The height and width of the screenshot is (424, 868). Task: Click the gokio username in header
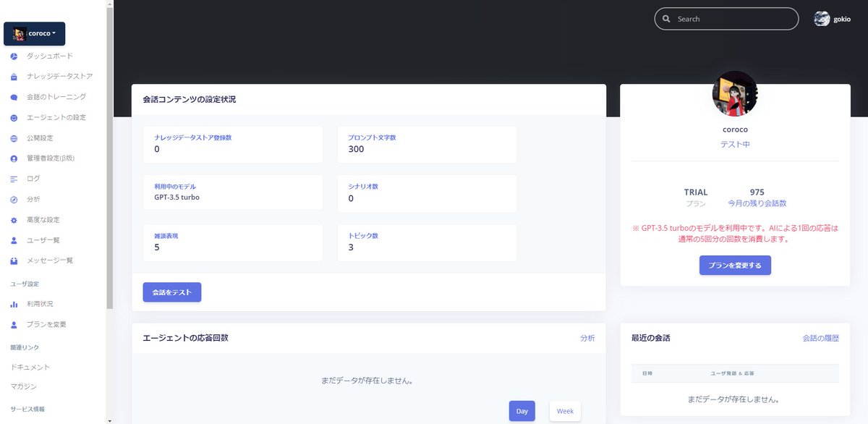842,20
